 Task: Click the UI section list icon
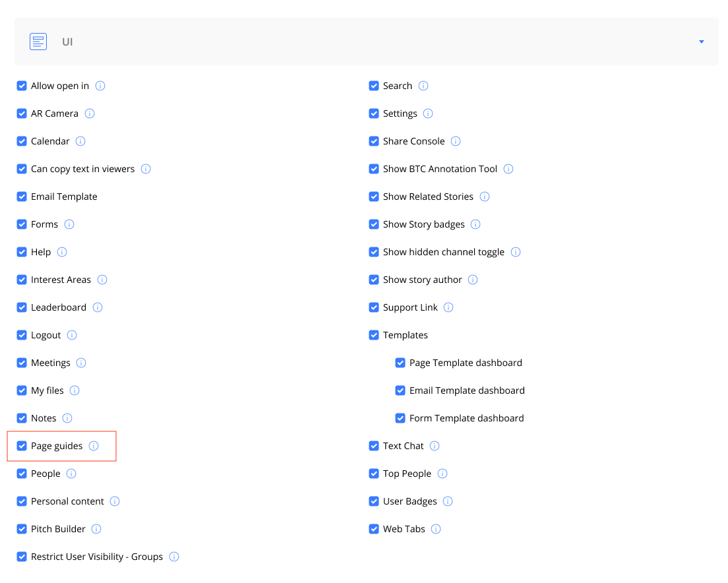click(38, 42)
